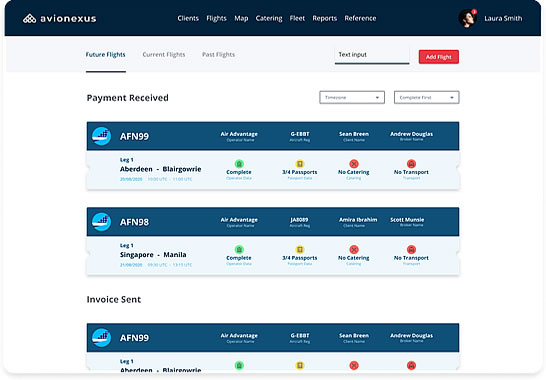Switch to the Past Flights tab

pos(218,55)
